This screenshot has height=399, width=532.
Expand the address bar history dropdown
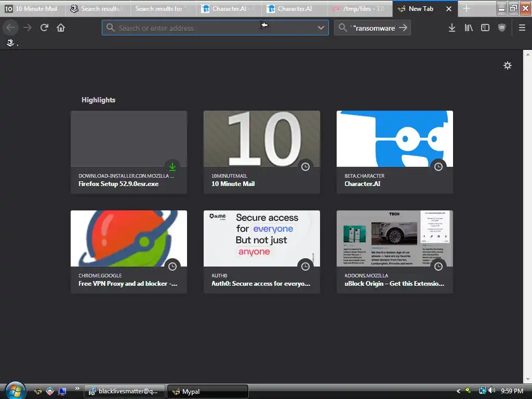pos(321,28)
